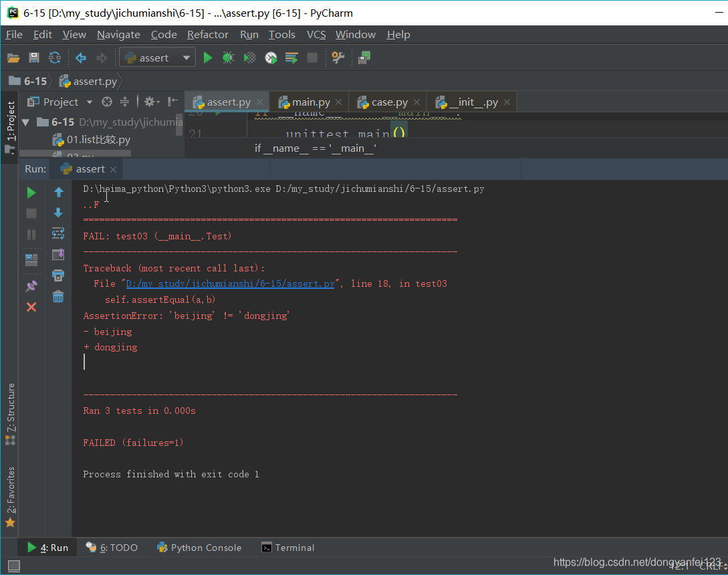Click the gray Stop icon in main toolbar
Viewport: 728px width, 575px height.
click(x=312, y=57)
